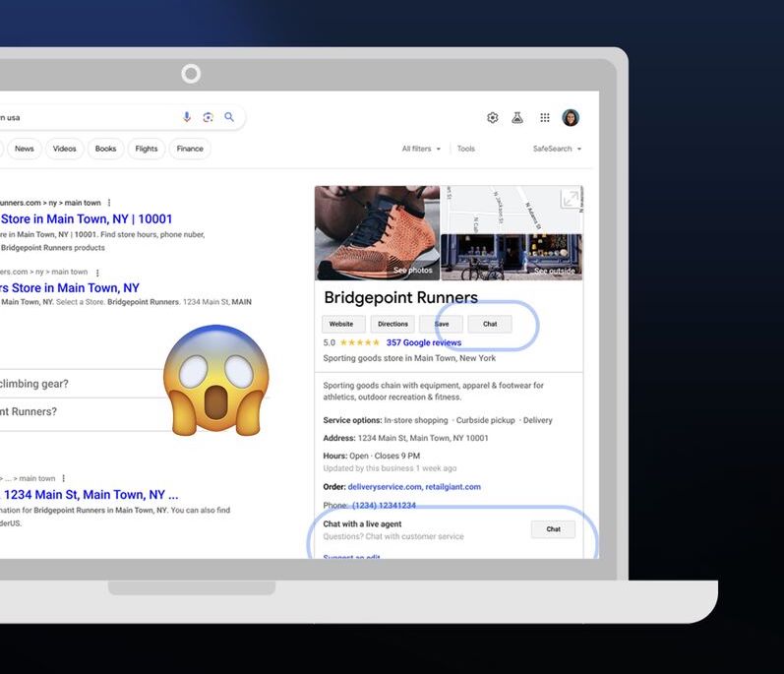Click the storefront 'See outside' thumbnail
The width and height of the screenshot is (784, 674).
click(512, 257)
